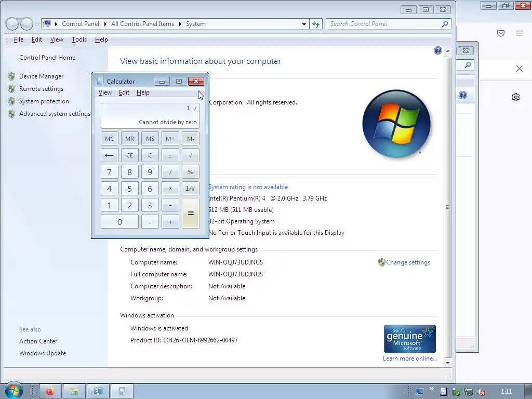Image resolution: width=532 pixels, height=399 pixels.
Task: Select the Calculator taskbar button
Action: point(122,392)
